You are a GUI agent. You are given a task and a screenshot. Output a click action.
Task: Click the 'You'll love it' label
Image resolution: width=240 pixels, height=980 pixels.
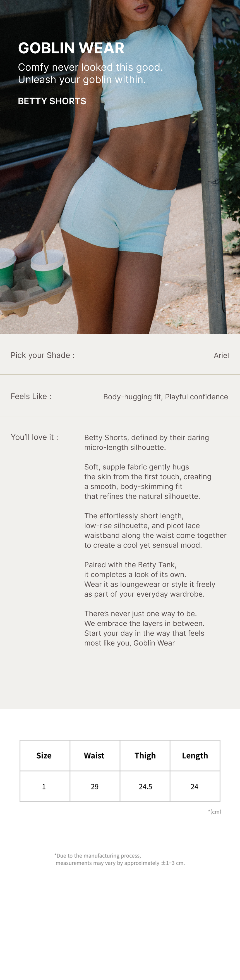click(34, 437)
